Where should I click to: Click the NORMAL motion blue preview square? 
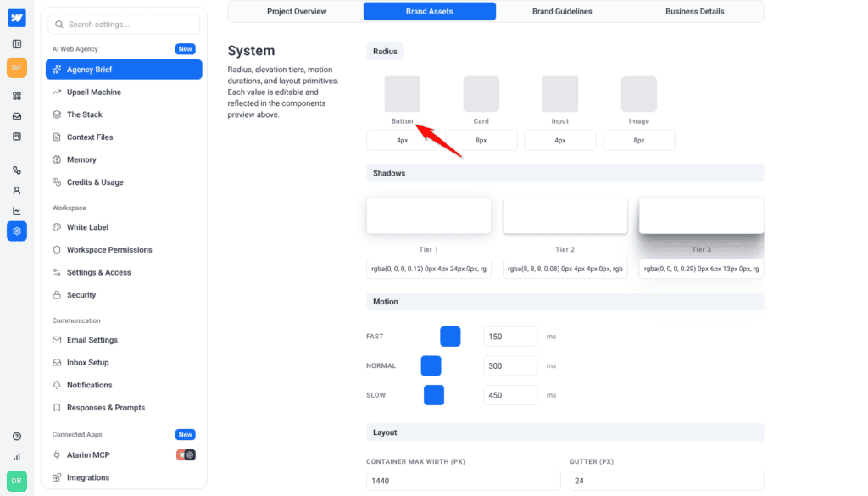(x=431, y=366)
